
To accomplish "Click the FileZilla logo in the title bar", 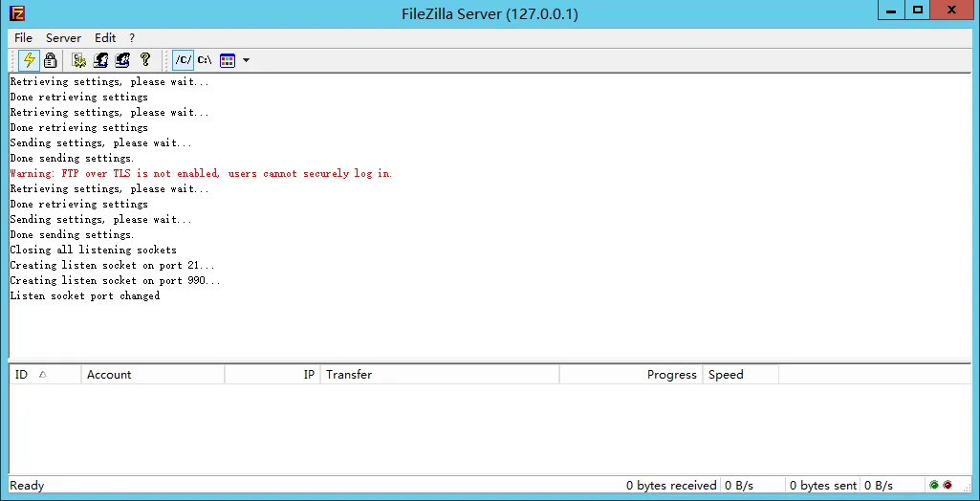I will coord(17,13).
